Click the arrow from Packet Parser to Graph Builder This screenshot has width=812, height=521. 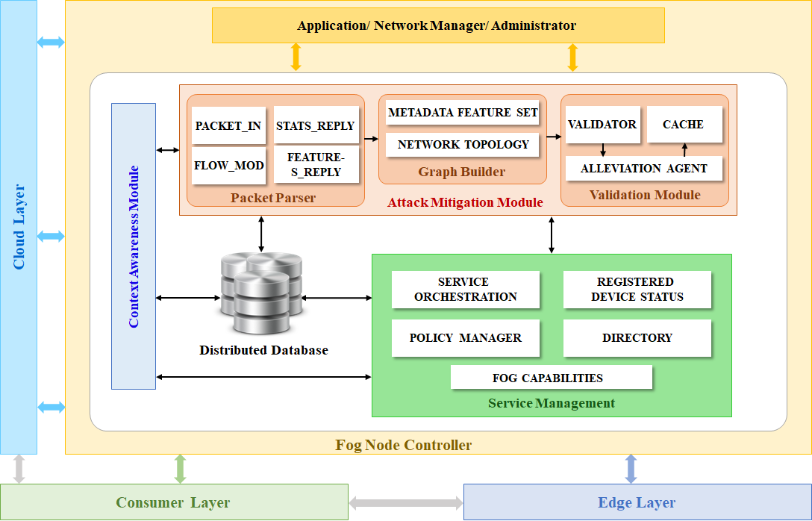pos(371,139)
